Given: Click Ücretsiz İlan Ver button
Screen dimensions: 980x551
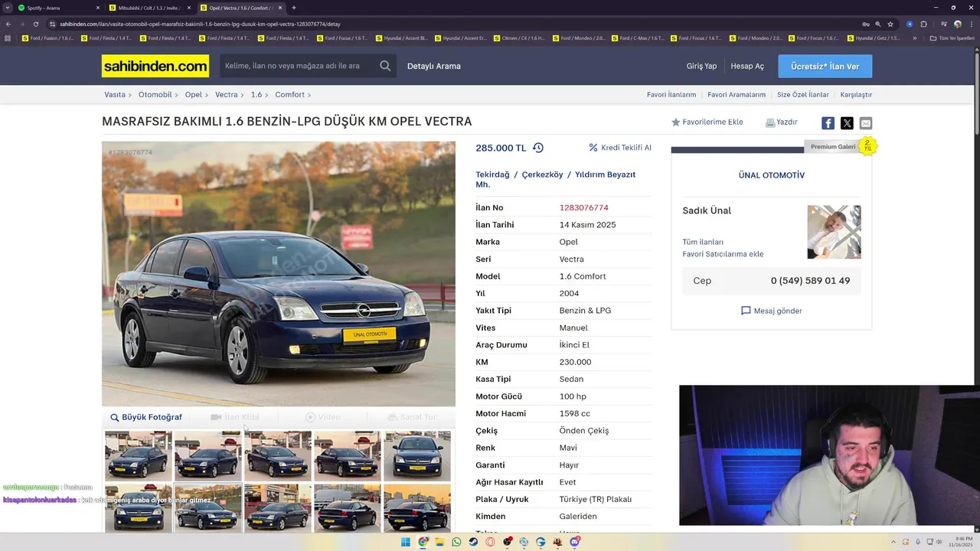Looking at the screenshot, I should point(825,67).
